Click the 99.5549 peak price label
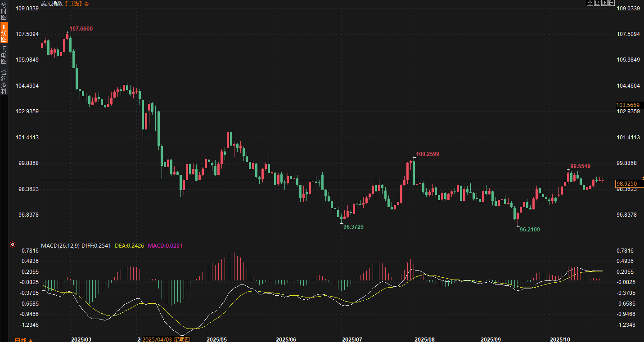 pyautogui.click(x=581, y=166)
